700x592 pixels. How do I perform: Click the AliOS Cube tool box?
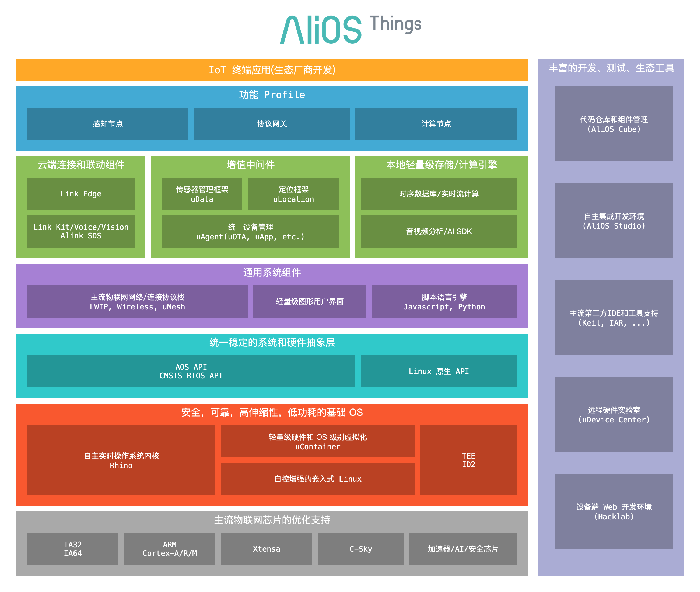[x=613, y=124]
